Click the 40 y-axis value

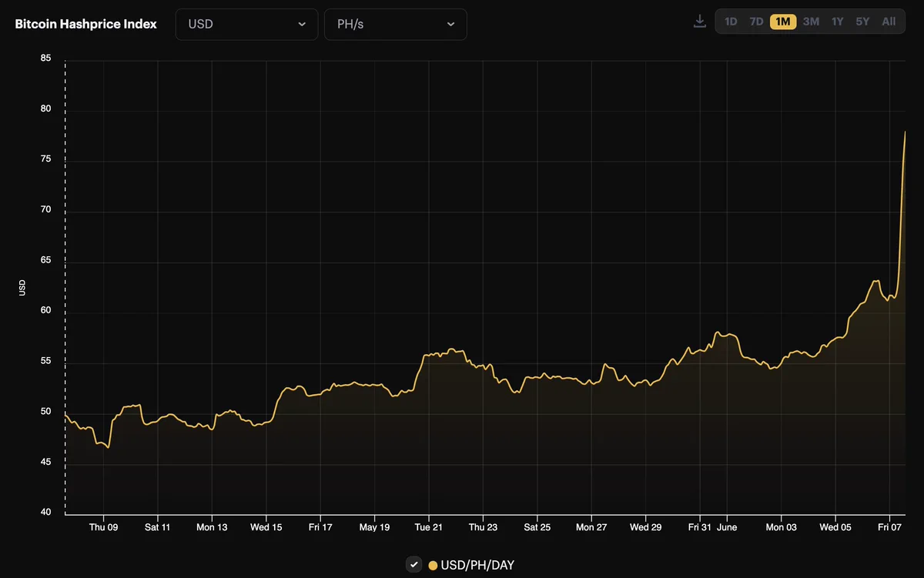[46, 513]
